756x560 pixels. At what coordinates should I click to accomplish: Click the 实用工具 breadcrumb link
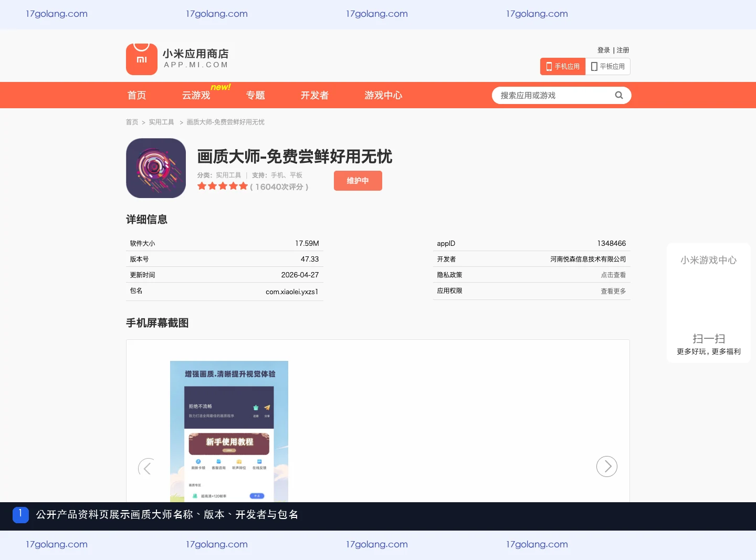(161, 122)
